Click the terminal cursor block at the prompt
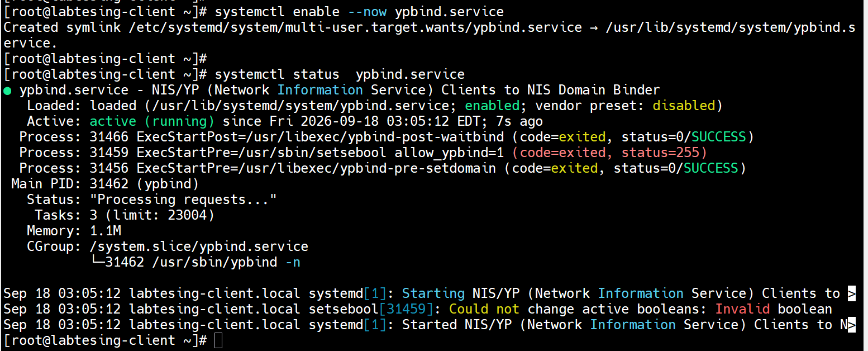This screenshot has height=351, width=868. [218, 340]
